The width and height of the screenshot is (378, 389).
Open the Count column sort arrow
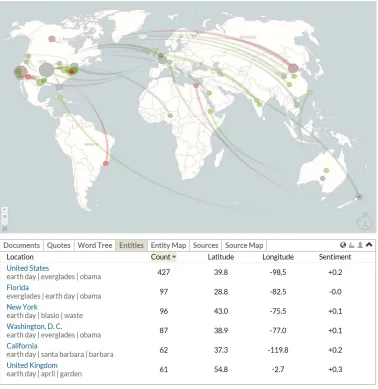(x=174, y=257)
